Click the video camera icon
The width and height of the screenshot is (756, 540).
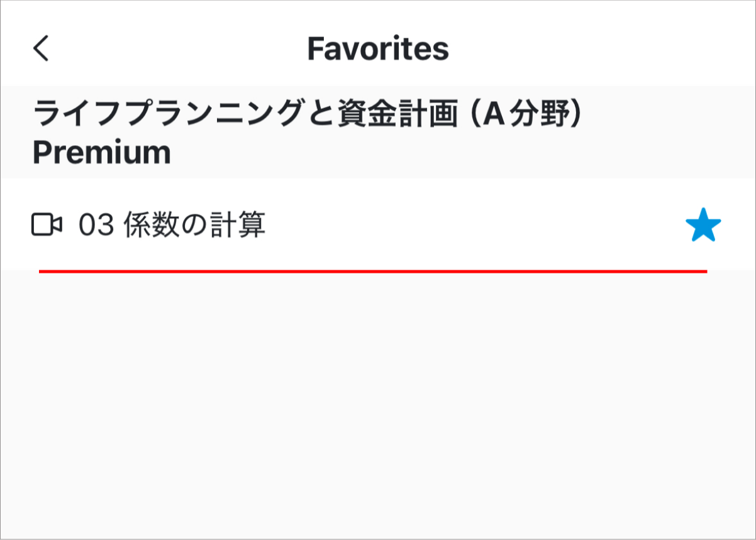(47, 225)
